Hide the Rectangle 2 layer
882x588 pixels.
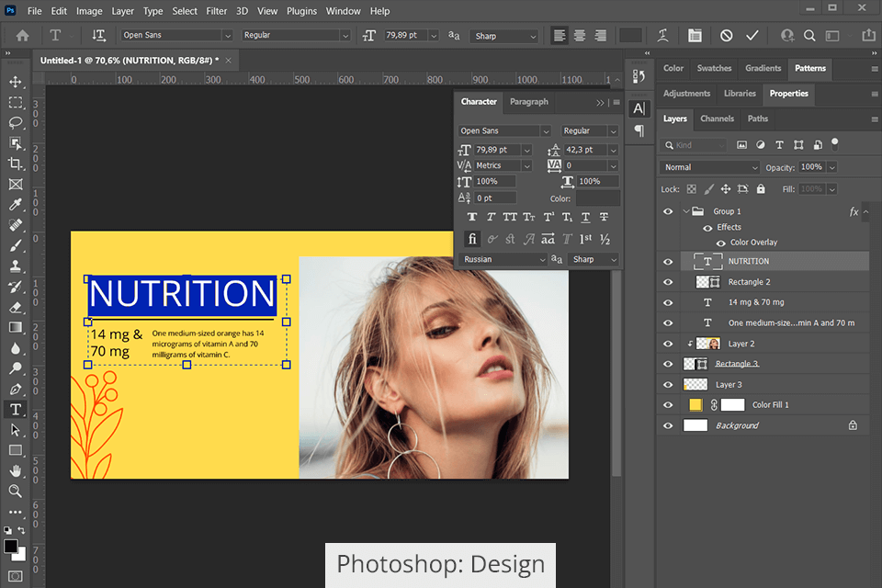click(668, 282)
